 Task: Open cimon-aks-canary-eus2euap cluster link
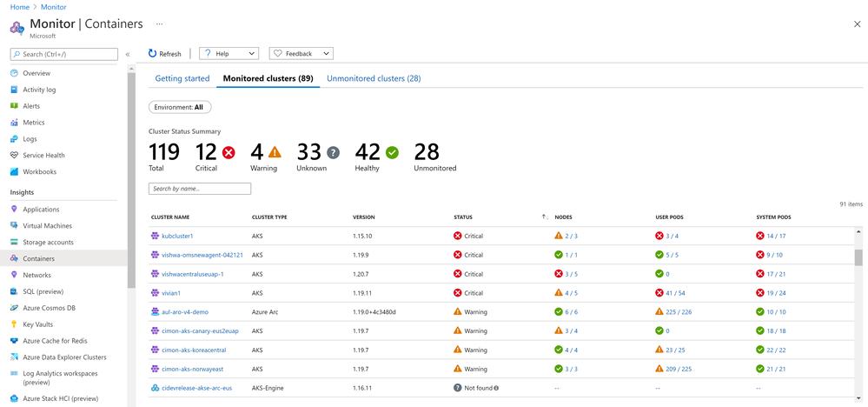click(x=200, y=331)
